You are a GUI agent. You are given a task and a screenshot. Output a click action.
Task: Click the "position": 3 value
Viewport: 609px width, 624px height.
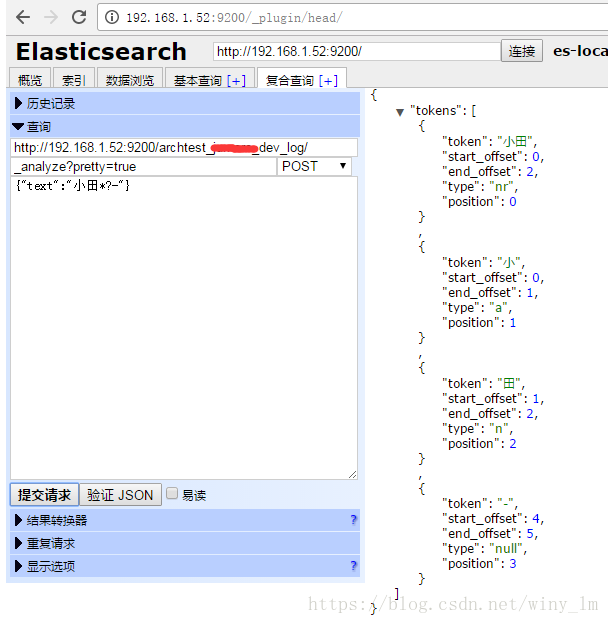[513, 564]
